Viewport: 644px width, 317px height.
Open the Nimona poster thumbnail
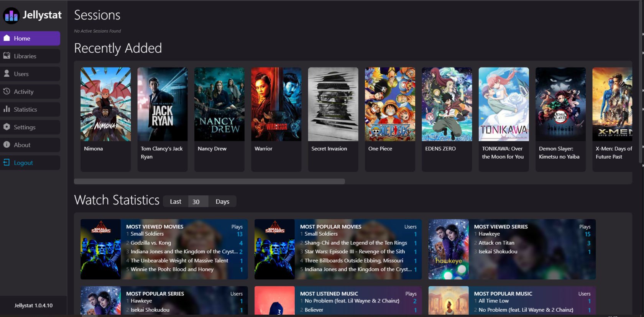[x=105, y=104]
